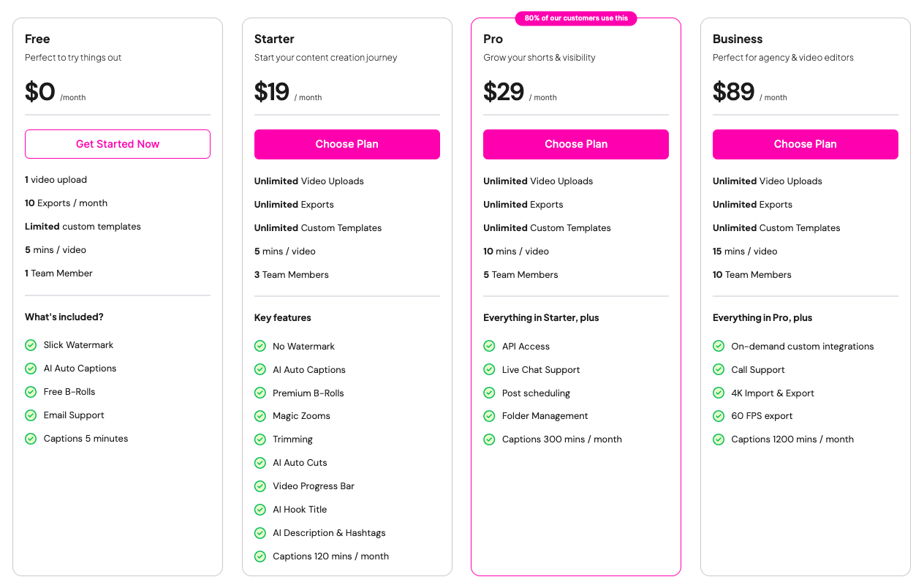Image resolution: width=924 pixels, height=585 pixels.
Task: Click Get Started Now on the Free plan
Action: pyautogui.click(x=117, y=144)
